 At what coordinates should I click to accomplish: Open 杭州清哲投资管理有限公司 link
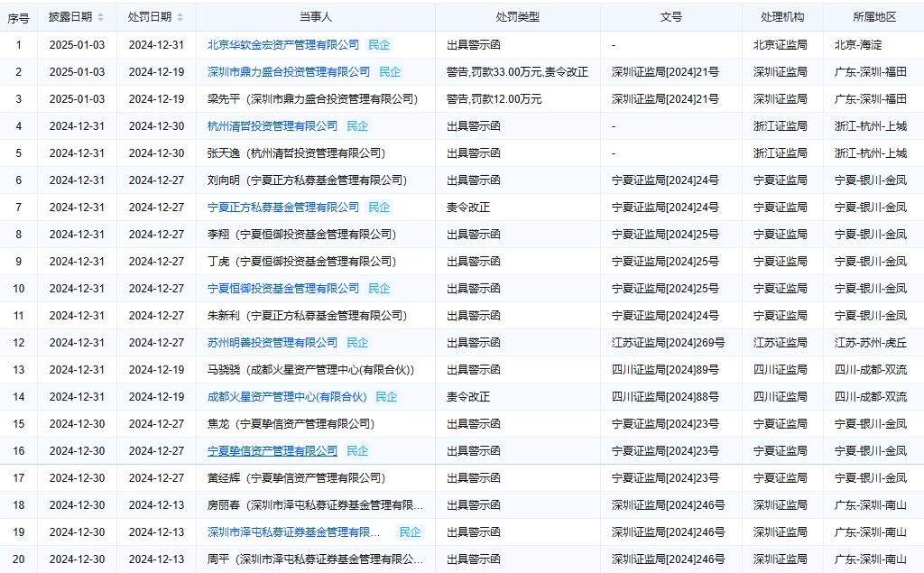click(273, 126)
